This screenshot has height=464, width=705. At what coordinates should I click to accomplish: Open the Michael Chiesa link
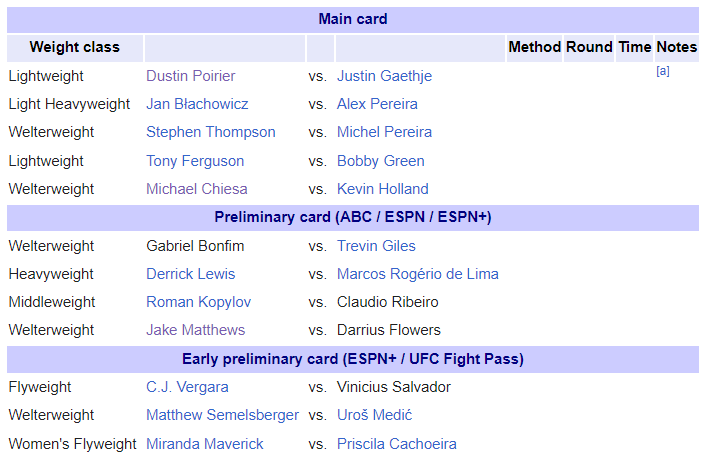(x=196, y=189)
